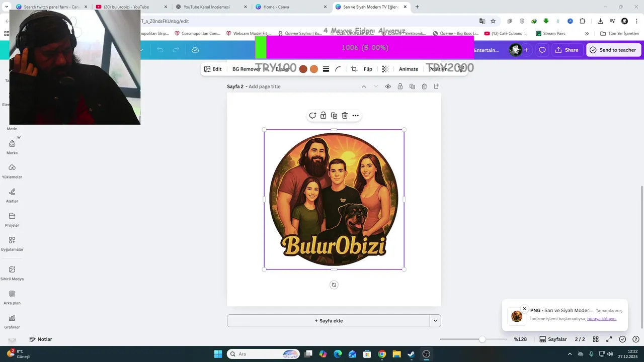Open Yüklemeler uploads panel
Image resolution: width=644 pixels, height=362 pixels.
tap(12, 171)
